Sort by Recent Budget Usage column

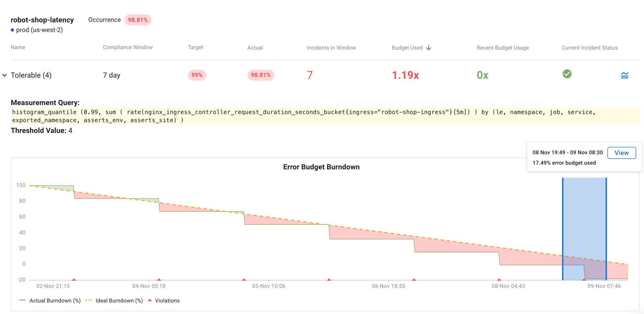503,48
